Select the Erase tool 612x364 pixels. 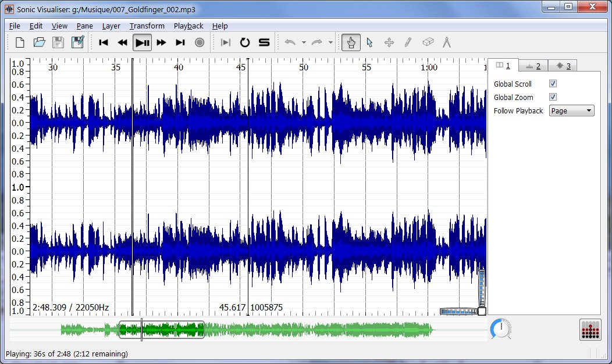tap(428, 42)
